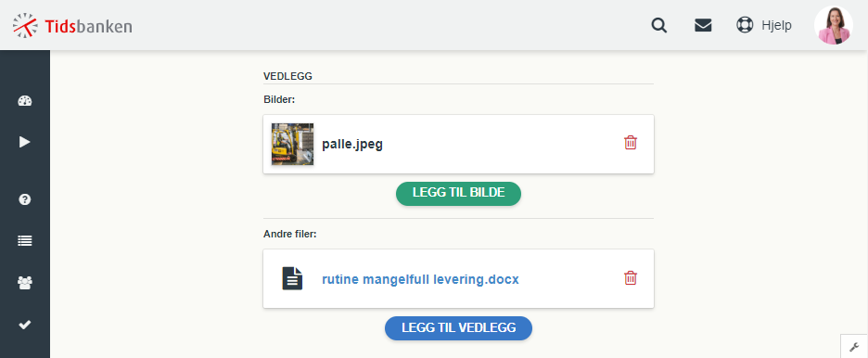Click the play arrow sidebar icon
The width and height of the screenshot is (868, 358).
click(x=25, y=142)
